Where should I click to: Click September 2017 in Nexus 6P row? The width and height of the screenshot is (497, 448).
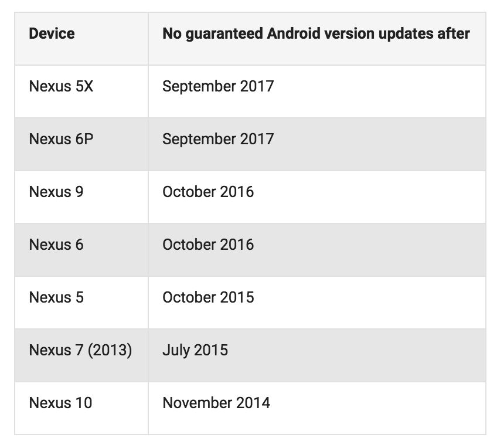click(x=218, y=139)
